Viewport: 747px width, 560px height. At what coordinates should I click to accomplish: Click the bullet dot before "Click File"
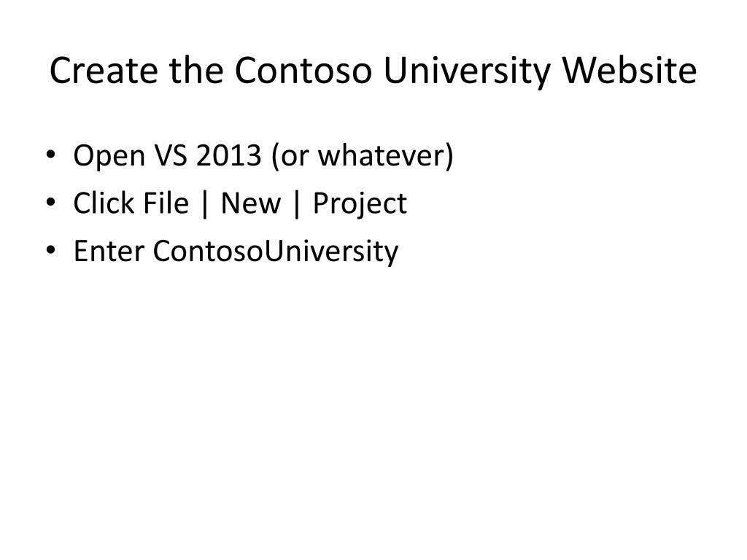pyautogui.click(x=51, y=203)
